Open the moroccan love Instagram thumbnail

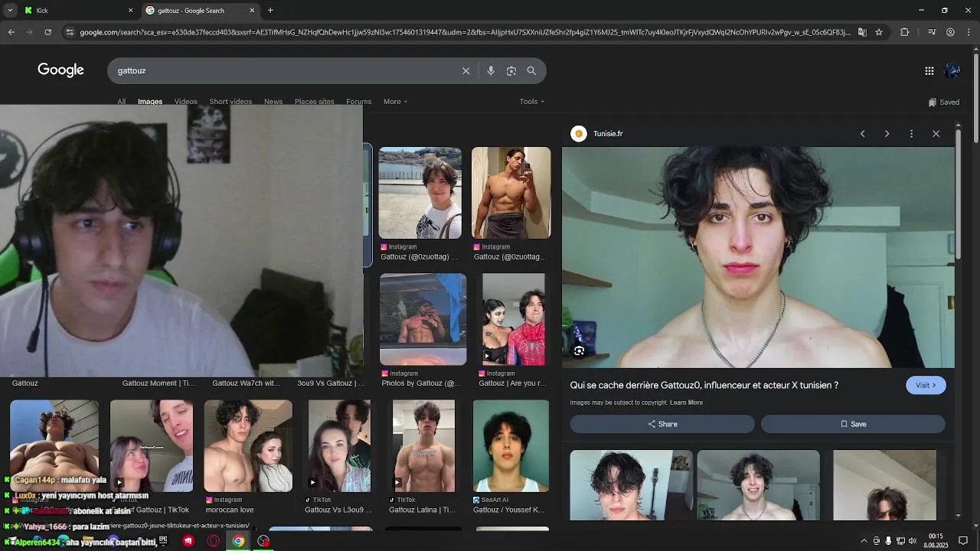click(248, 445)
